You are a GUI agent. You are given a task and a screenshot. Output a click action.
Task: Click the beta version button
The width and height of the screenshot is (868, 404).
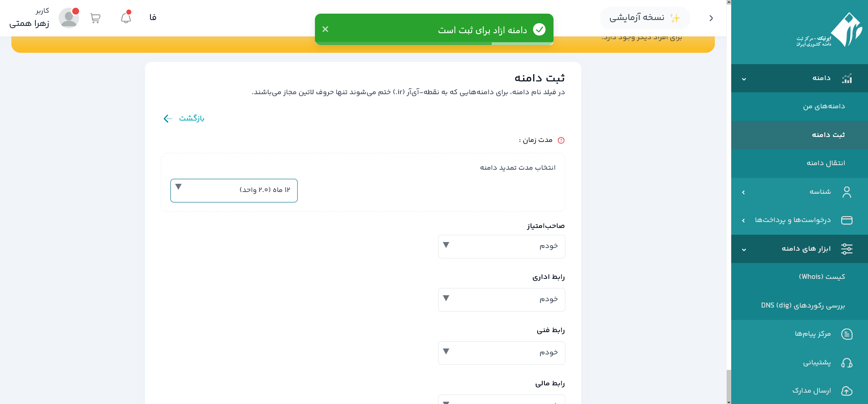(645, 18)
